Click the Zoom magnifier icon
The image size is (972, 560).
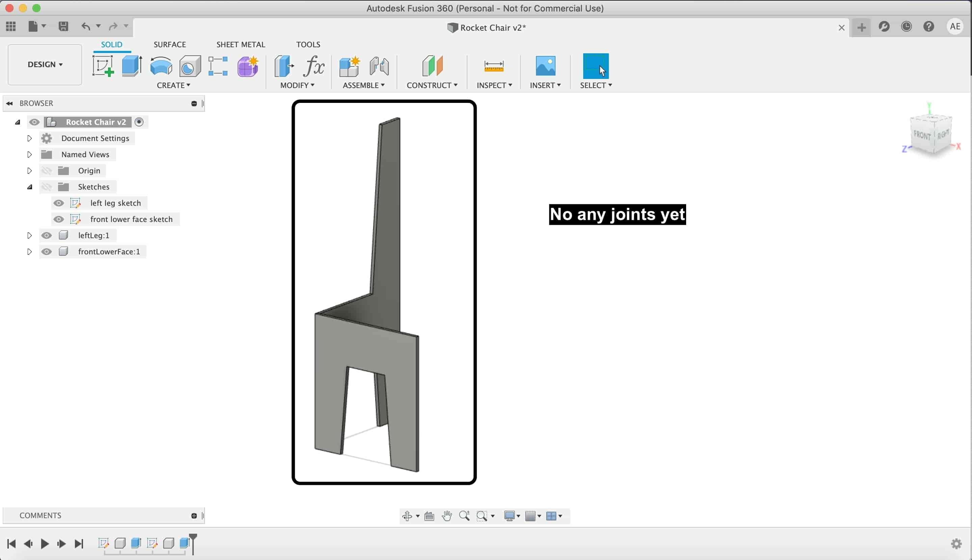point(464,516)
